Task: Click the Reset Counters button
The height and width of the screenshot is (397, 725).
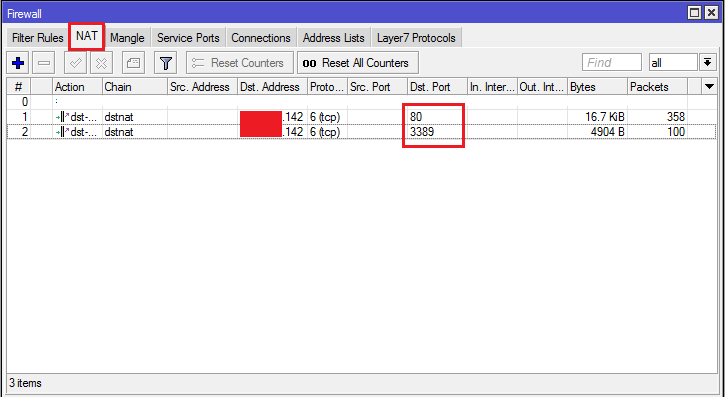Action: tap(240, 63)
